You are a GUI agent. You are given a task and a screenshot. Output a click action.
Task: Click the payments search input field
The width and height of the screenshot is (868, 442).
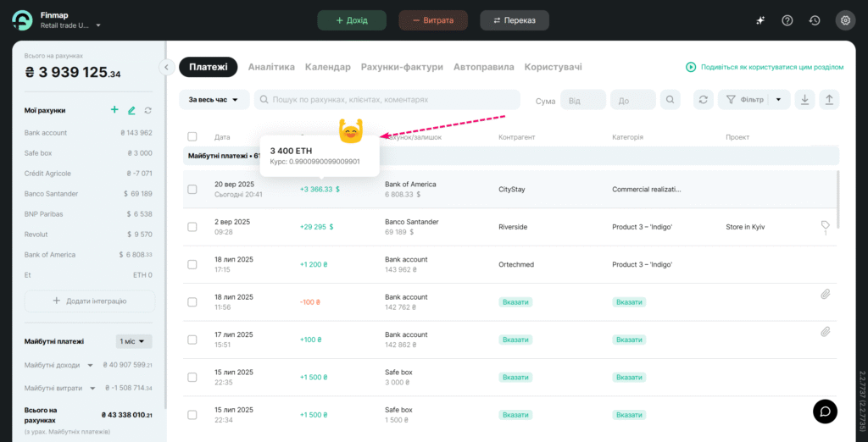390,100
